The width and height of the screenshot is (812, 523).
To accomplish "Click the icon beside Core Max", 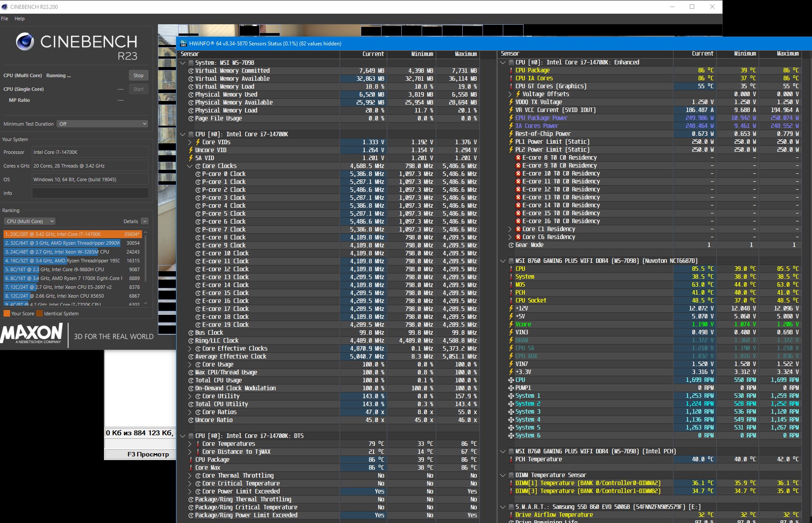I will click(x=191, y=468).
